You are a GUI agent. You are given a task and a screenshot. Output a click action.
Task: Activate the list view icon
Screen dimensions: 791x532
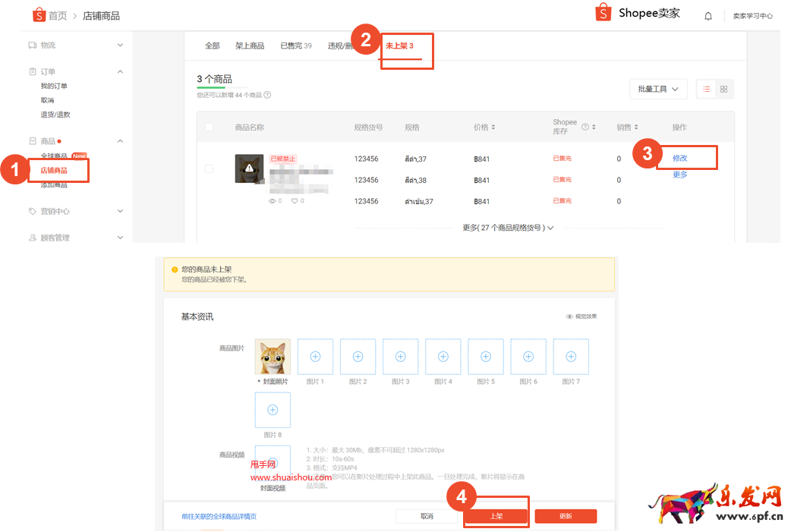click(x=706, y=89)
